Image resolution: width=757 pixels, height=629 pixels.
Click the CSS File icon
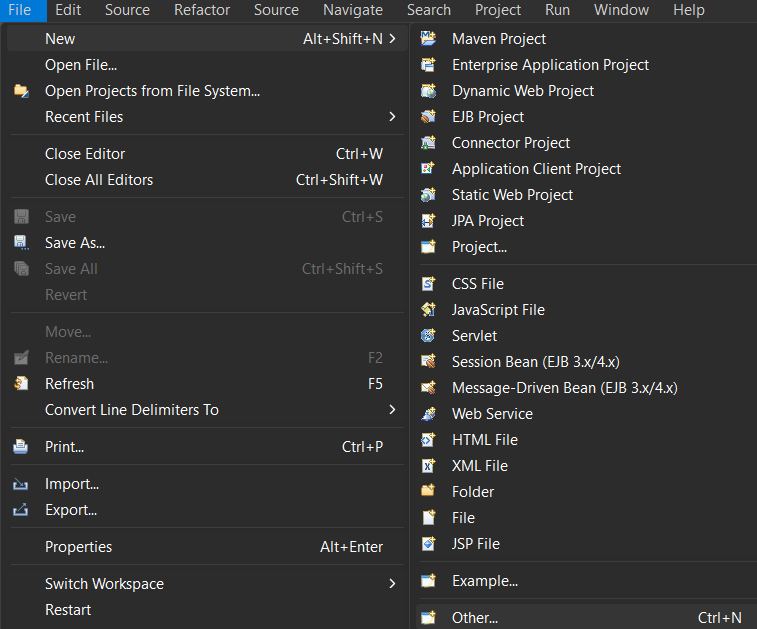(429, 284)
